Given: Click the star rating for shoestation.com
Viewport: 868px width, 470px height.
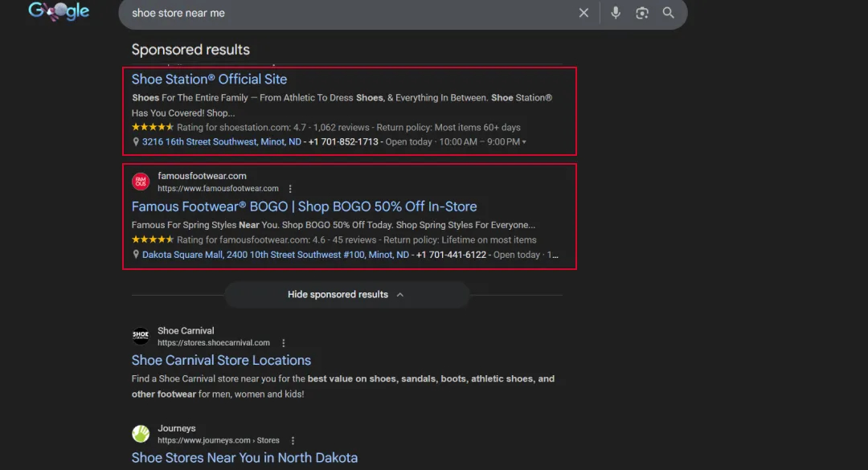Looking at the screenshot, I should coord(152,127).
